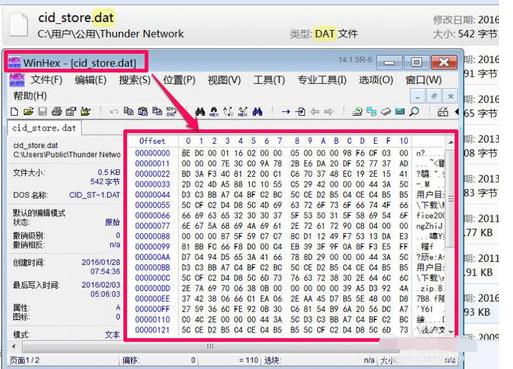Click the WinHex icon beside the File menu

click(x=17, y=80)
